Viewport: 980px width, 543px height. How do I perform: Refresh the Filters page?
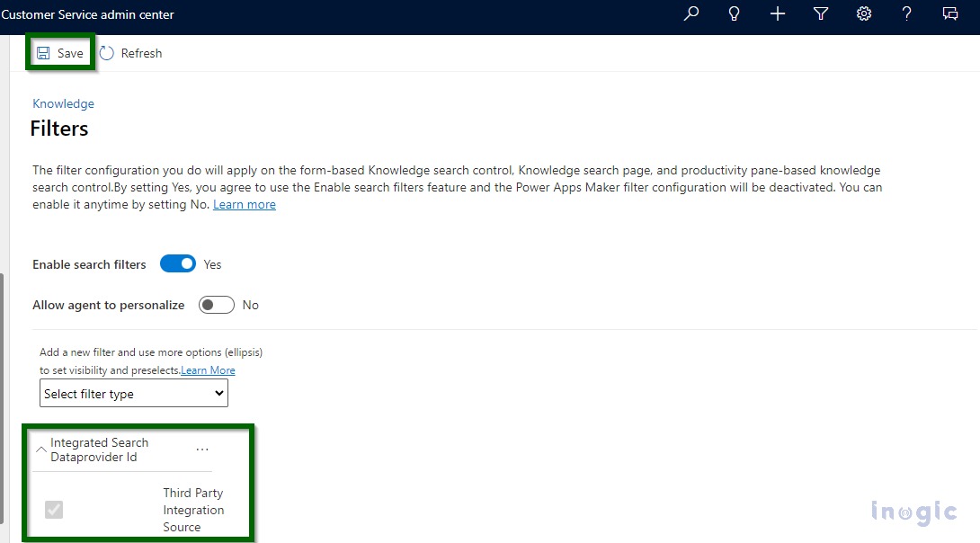pyautogui.click(x=130, y=53)
